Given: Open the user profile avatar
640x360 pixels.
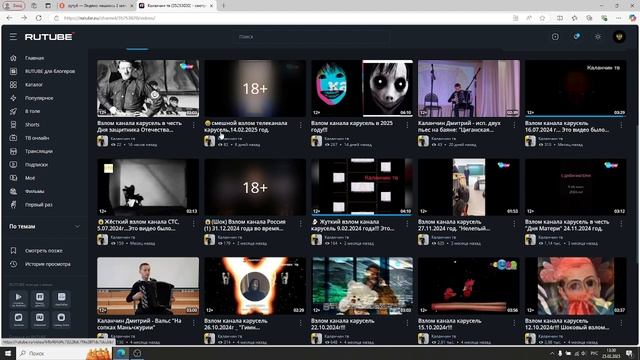Looking at the screenshot, I should [x=619, y=37].
